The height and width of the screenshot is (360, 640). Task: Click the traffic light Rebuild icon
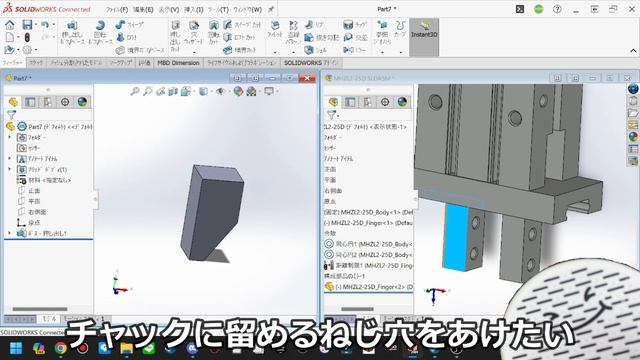[x=27, y=38]
